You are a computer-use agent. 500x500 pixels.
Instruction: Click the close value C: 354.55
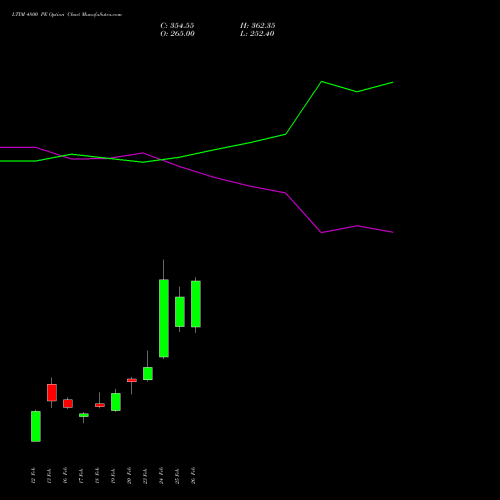tap(177, 26)
